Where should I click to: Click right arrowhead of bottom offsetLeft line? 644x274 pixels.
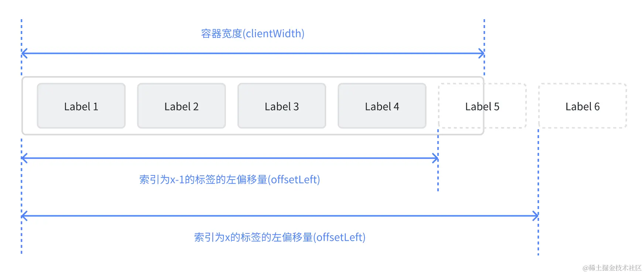[x=535, y=216]
